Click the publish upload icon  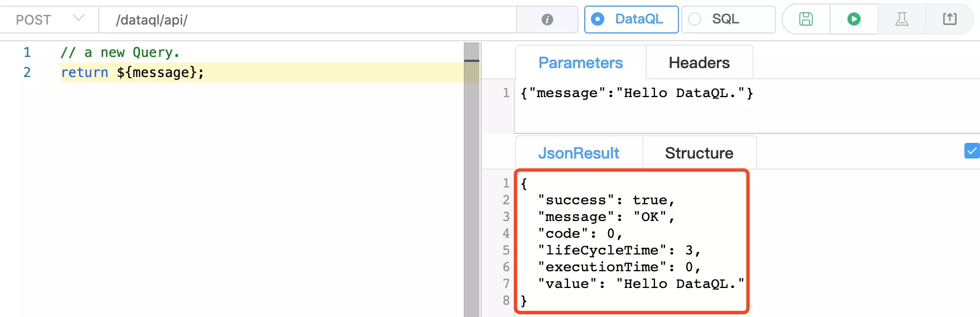[950, 20]
